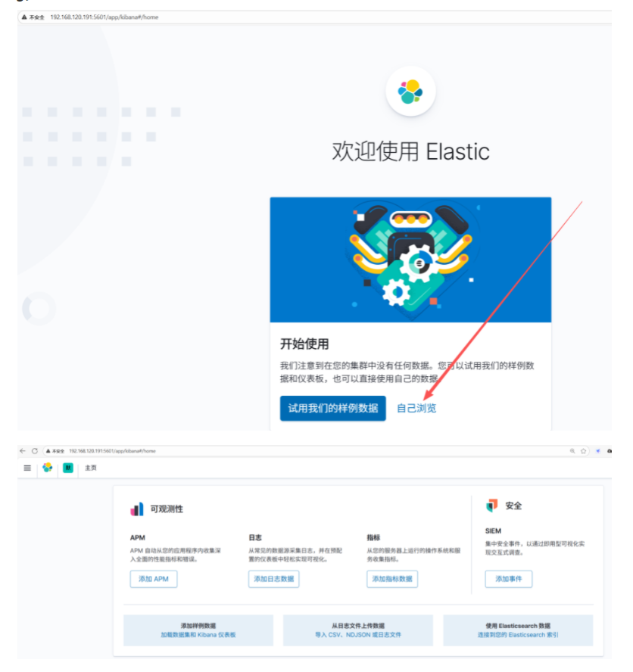Focus the upper browser address bar URL
This screenshot has height=672, width=633.
pyautogui.click(x=104, y=17)
